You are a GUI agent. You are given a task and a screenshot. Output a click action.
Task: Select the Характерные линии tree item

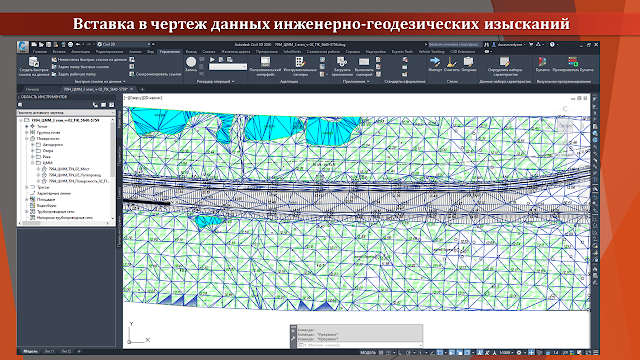click(53, 193)
